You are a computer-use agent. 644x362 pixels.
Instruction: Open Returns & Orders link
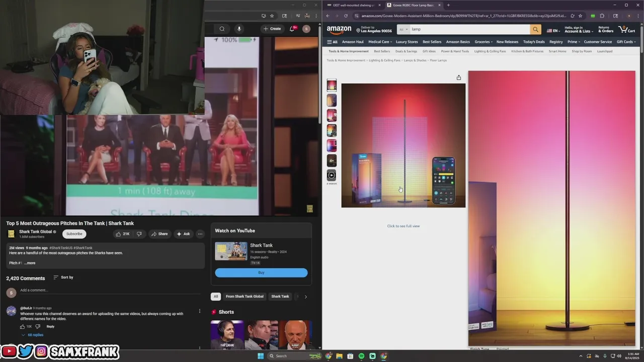pos(606,30)
